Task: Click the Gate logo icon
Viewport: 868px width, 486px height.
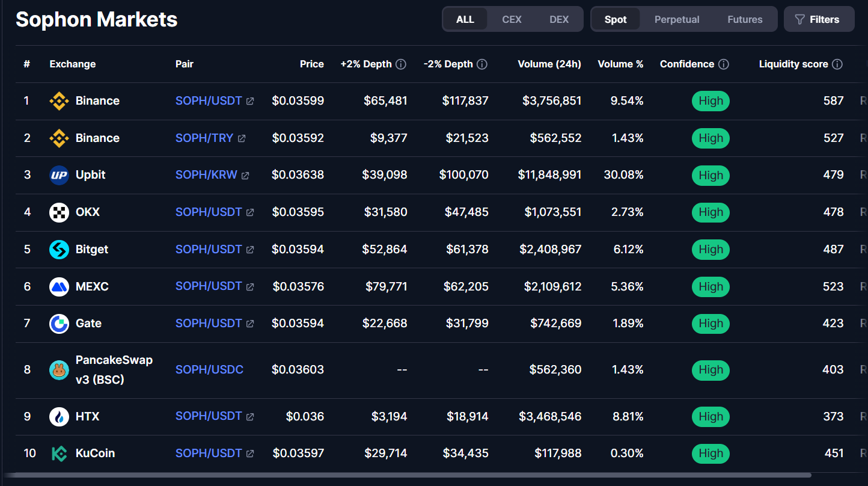Action: click(59, 324)
